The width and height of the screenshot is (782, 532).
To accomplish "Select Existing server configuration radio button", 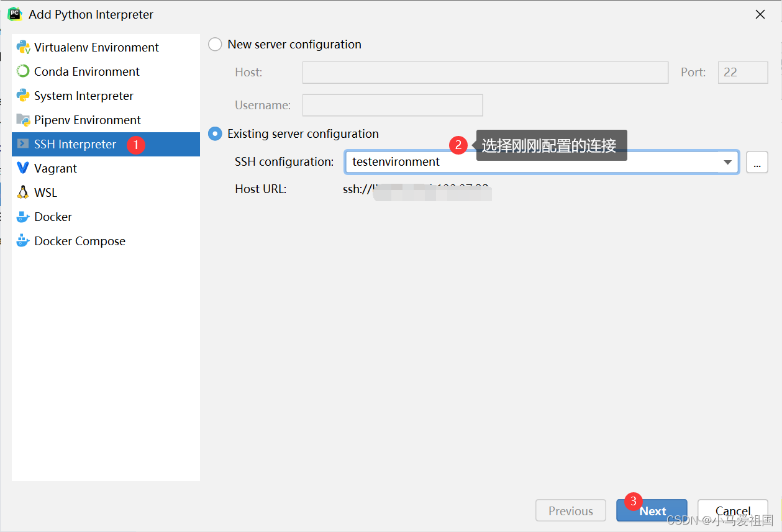I will pos(215,133).
